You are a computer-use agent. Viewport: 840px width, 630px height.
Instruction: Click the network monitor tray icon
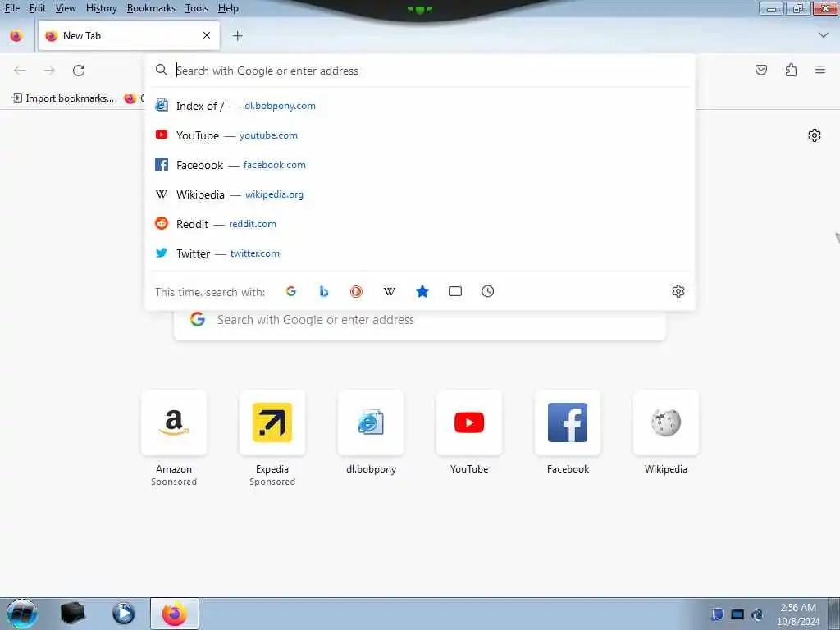(x=737, y=614)
